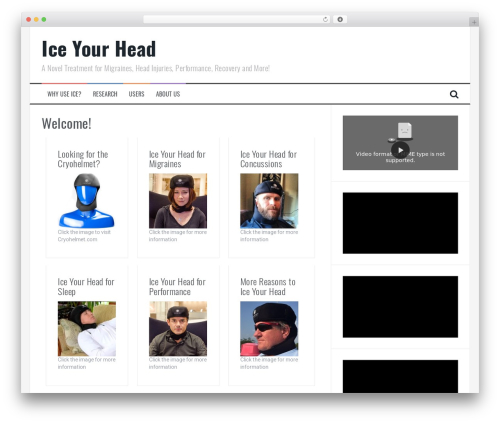Screen dimensions: 500x423
Task: Click the download icon next to address bar
Action: click(340, 20)
